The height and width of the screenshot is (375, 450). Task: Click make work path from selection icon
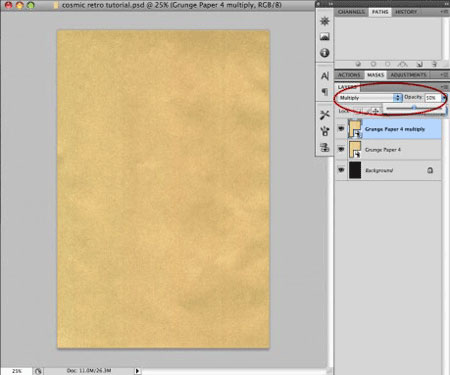pyautogui.click(x=403, y=64)
